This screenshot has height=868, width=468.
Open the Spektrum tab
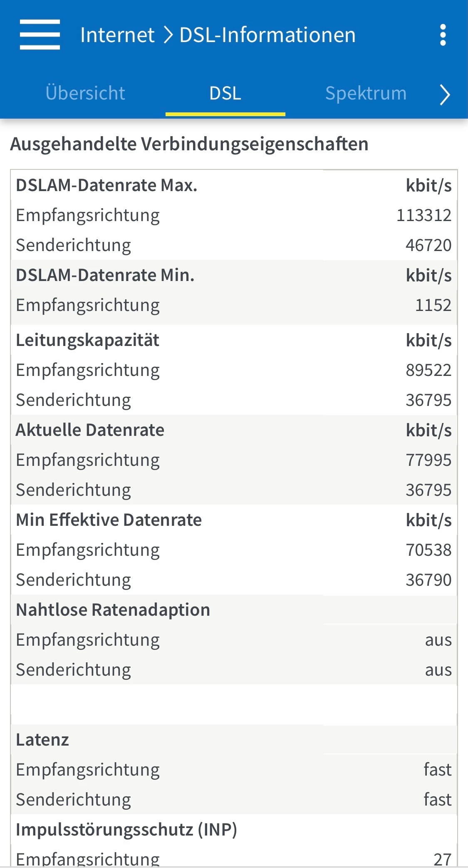tap(366, 93)
